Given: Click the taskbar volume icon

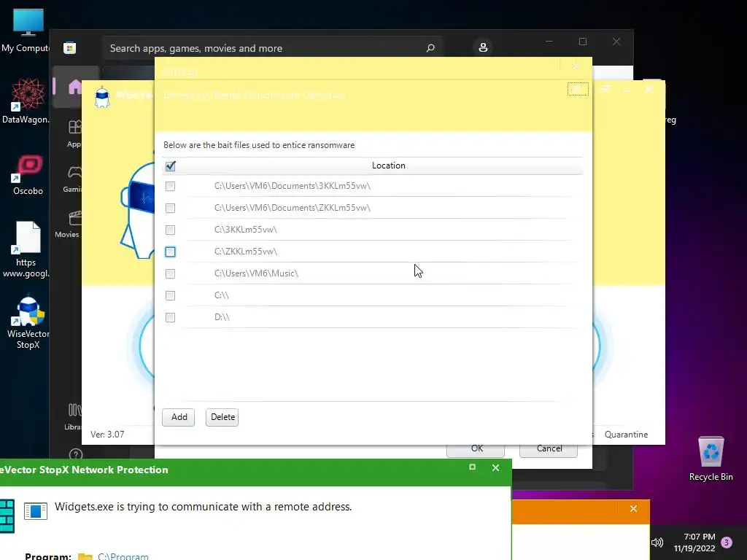Looking at the screenshot, I should tap(657, 542).
